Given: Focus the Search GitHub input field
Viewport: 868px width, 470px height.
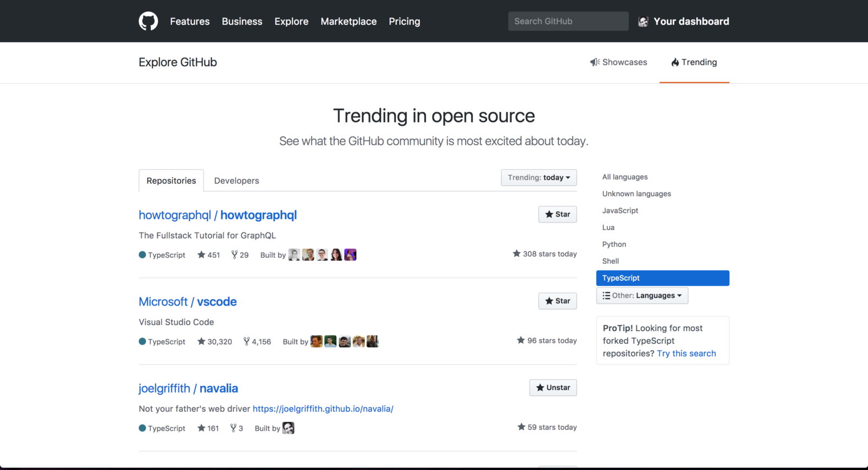Looking at the screenshot, I should tap(567, 21).
